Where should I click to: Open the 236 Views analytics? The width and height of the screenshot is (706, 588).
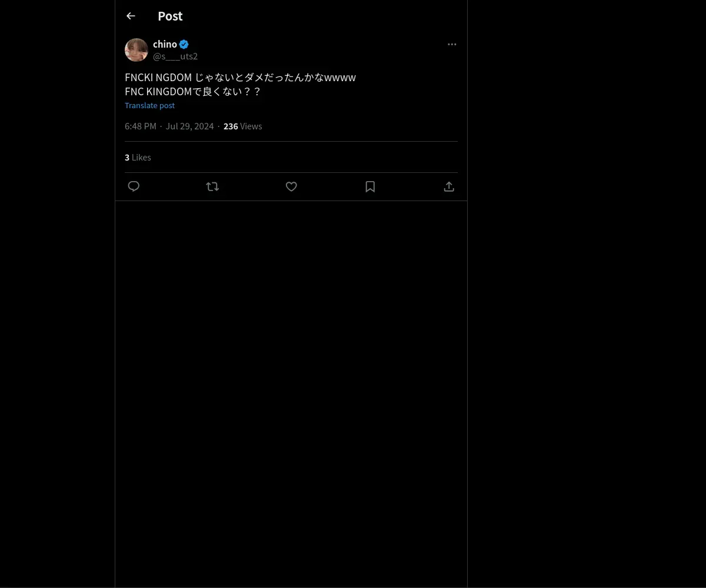pyautogui.click(x=242, y=126)
